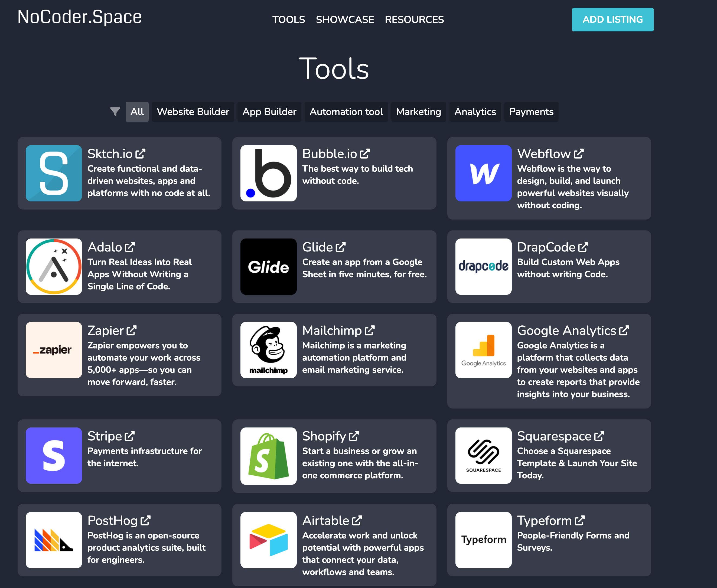The image size is (717, 588).
Task: Filter by Payments category
Action: [532, 112]
